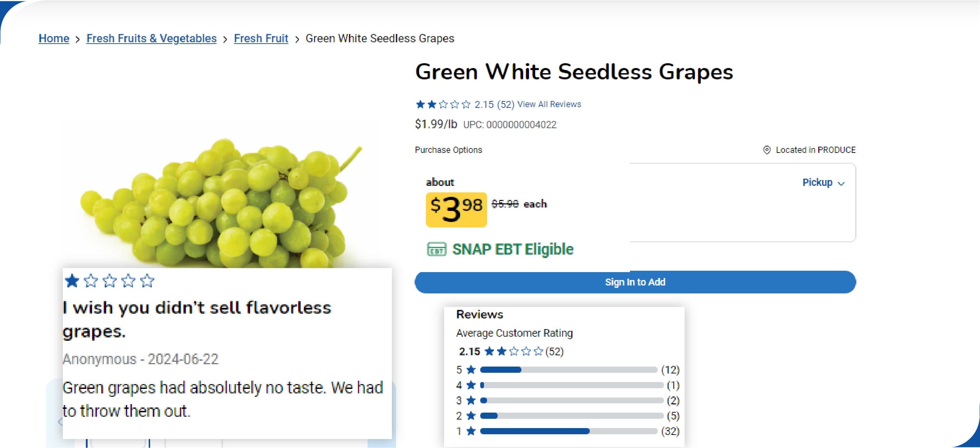The height and width of the screenshot is (448, 980).
Task: Click the SNAP EBT Eligible card icon
Action: coord(437,250)
